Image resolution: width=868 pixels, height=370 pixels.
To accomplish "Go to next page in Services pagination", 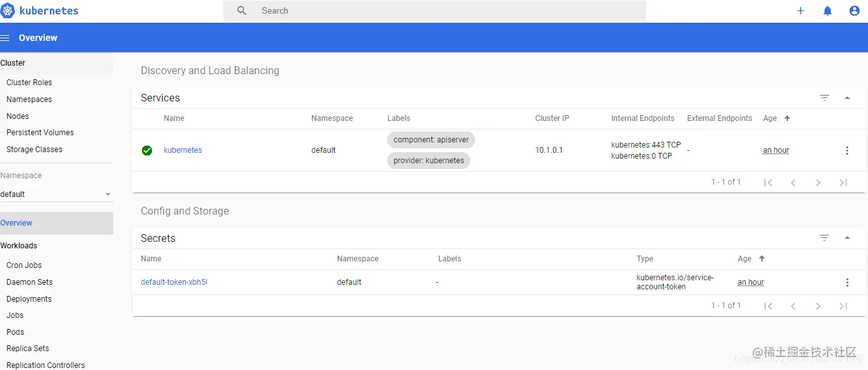I will (818, 183).
